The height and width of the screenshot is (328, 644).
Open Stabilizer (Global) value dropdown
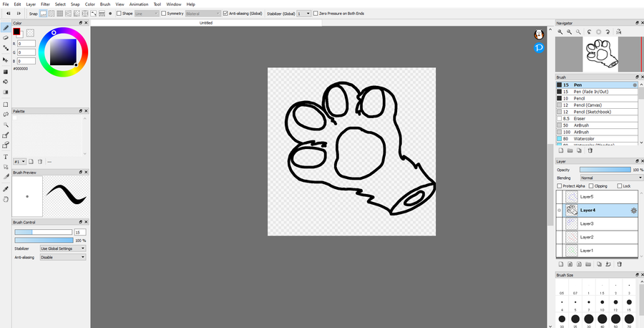pos(304,14)
